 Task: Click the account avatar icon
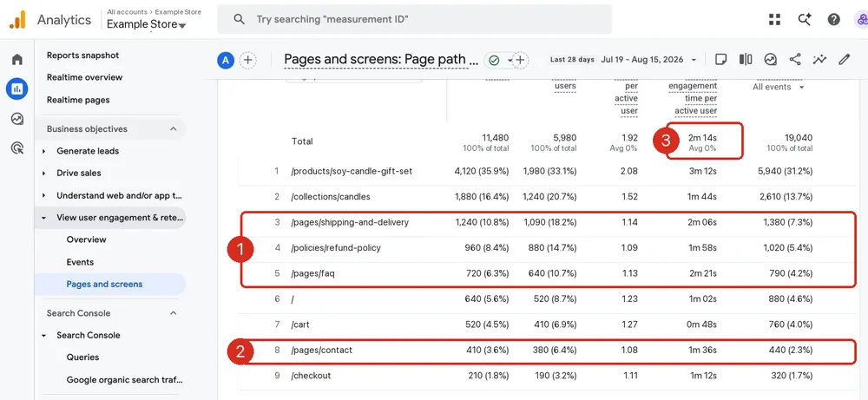click(x=861, y=20)
